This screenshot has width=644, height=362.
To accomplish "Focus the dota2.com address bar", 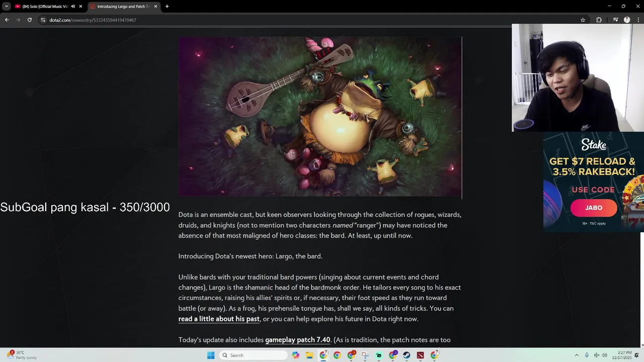I will [312, 20].
